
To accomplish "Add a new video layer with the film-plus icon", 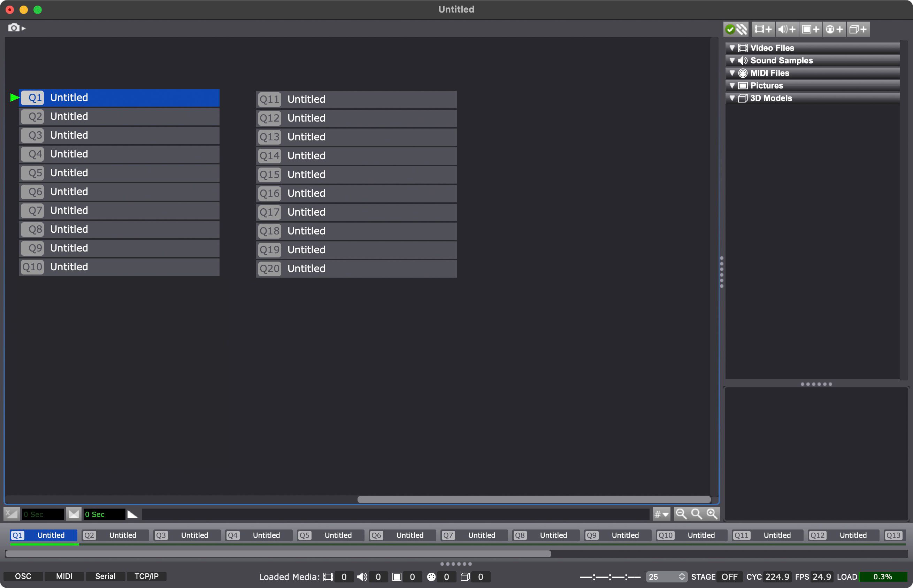I will (x=762, y=29).
